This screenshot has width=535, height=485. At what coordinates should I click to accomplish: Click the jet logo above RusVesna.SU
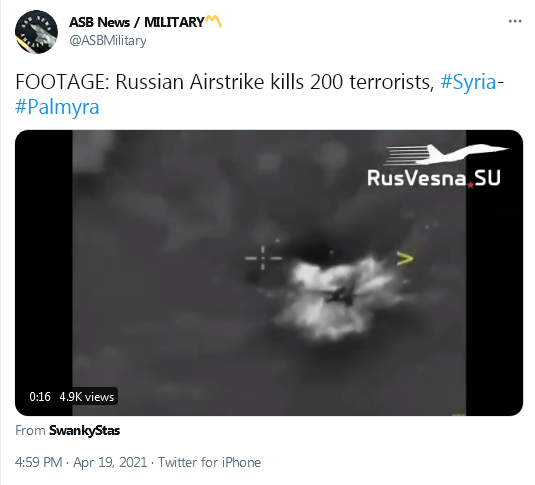[x=447, y=154]
